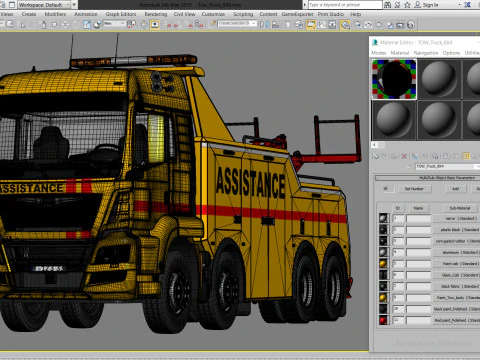This screenshot has width=480, height=360.
Task: Click the Get Material icon in Material Editor
Action: pyautogui.click(x=376, y=156)
